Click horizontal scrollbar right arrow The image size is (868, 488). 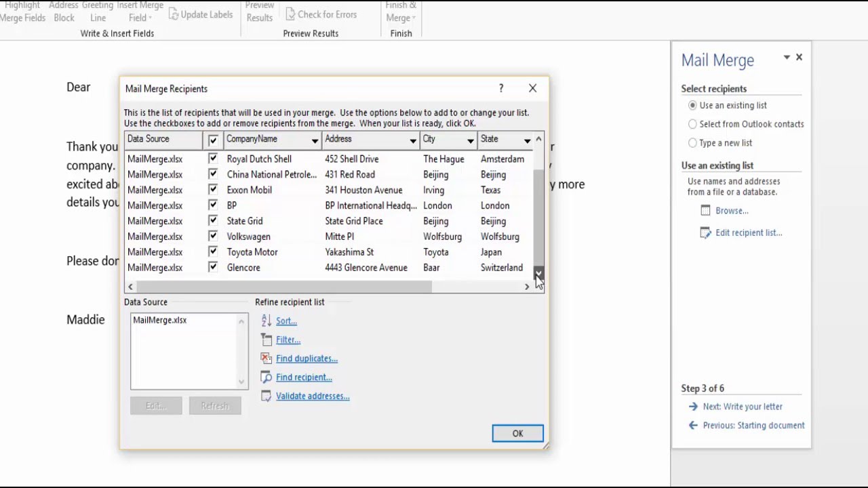(x=527, y=287)
